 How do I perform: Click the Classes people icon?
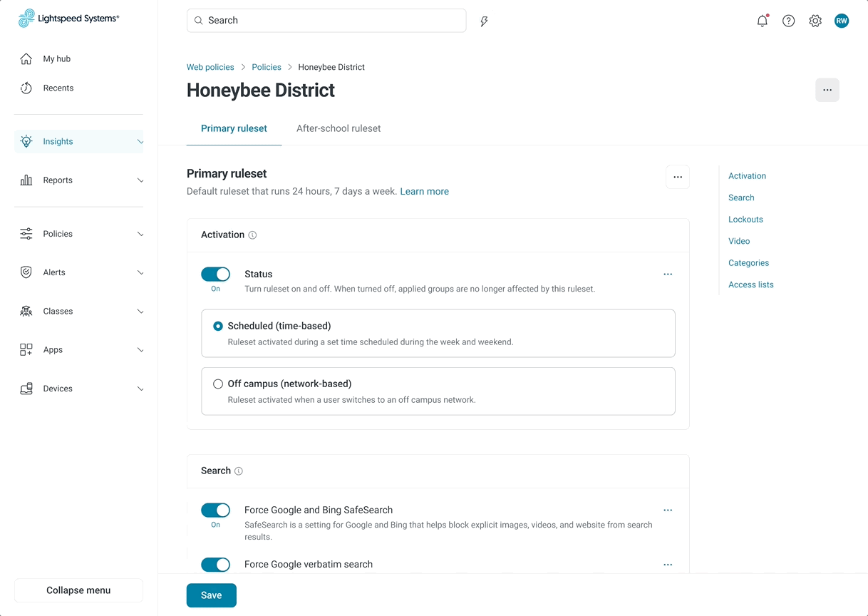coord(26,311)
